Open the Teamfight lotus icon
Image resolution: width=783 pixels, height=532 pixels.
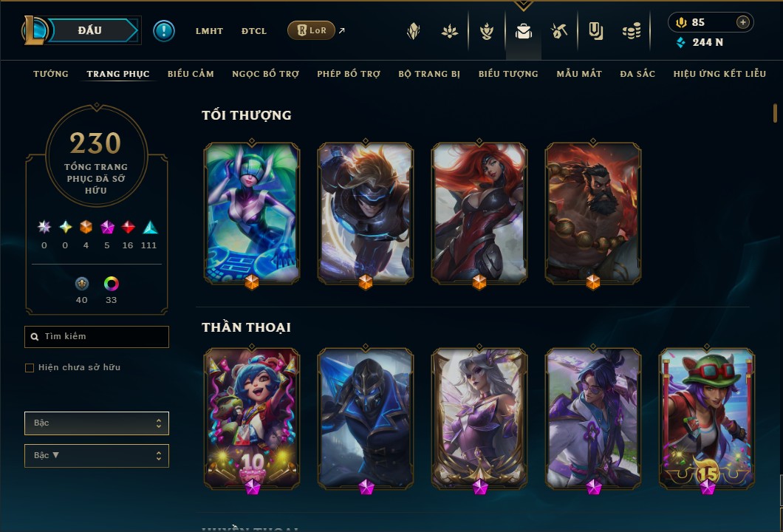tap(450, 32)
